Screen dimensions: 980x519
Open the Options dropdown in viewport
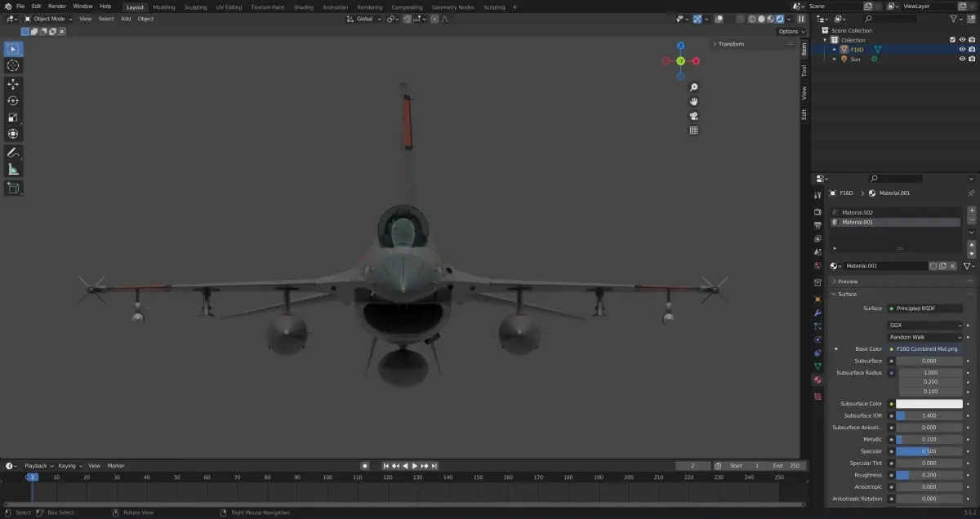[790, 31]
